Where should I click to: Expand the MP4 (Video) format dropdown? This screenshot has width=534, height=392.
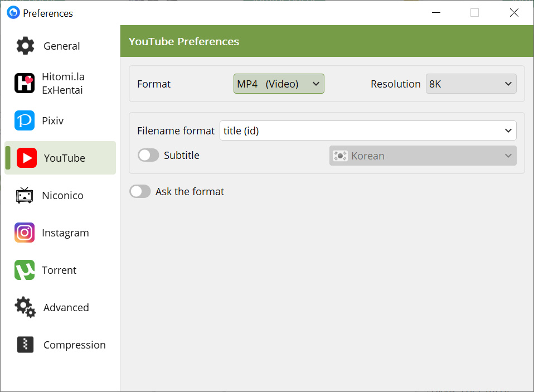coord(279,84)
